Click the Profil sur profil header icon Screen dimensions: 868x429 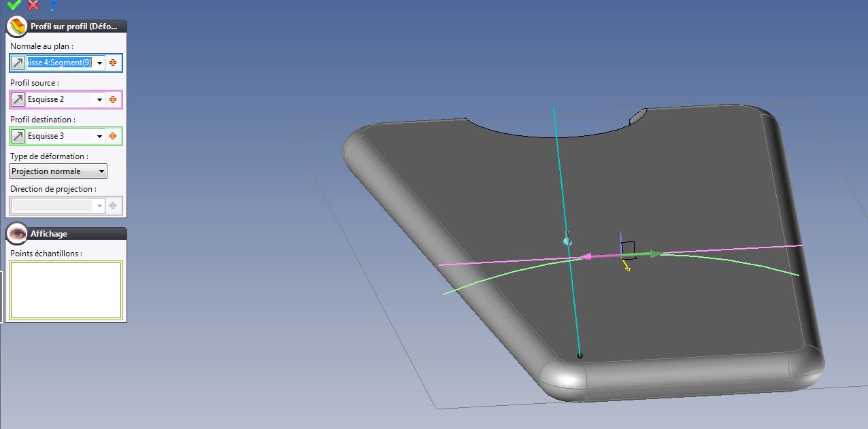(x=17, y=27)
